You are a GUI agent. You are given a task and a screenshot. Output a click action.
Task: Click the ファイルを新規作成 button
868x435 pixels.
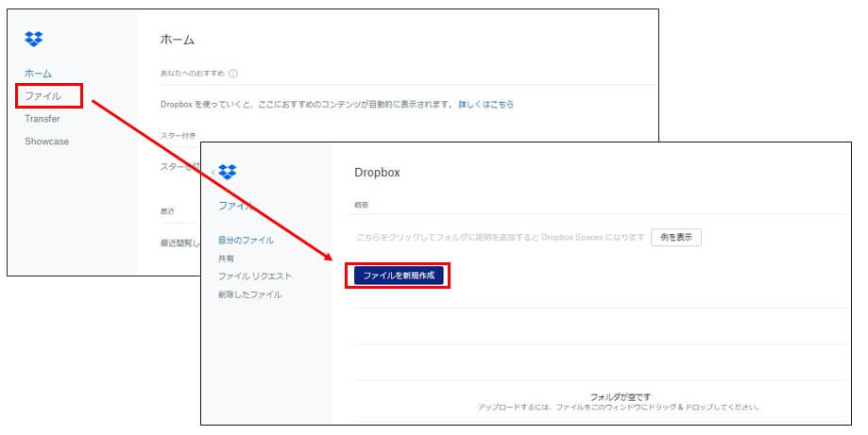tap(399, 276)
